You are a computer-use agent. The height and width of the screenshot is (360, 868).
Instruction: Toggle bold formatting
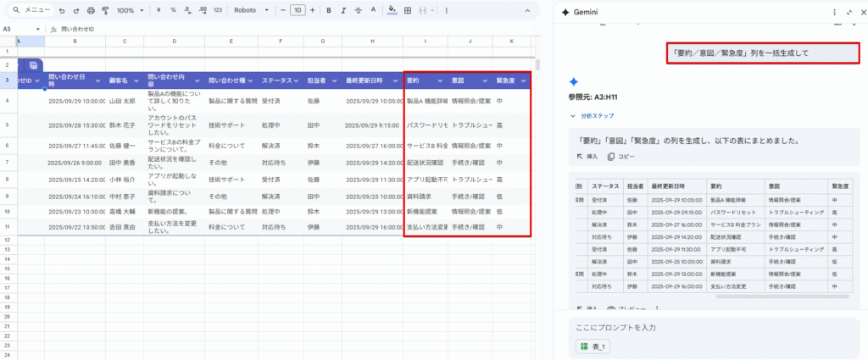click(329, 11)
